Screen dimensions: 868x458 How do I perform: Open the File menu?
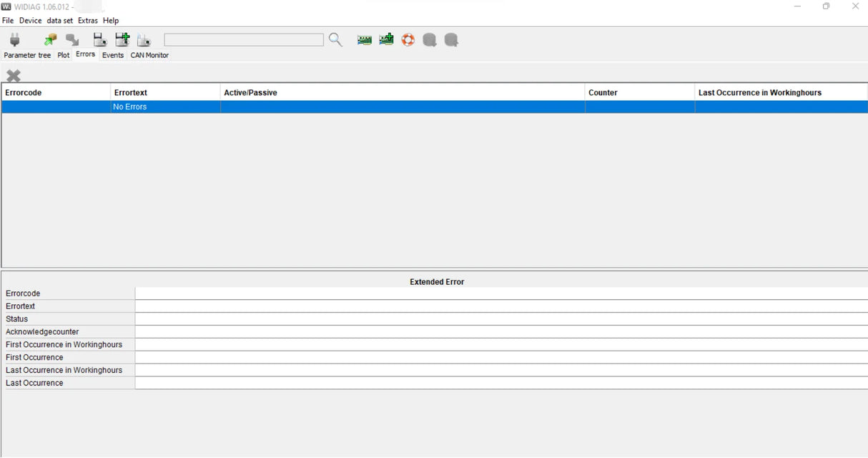8,21
